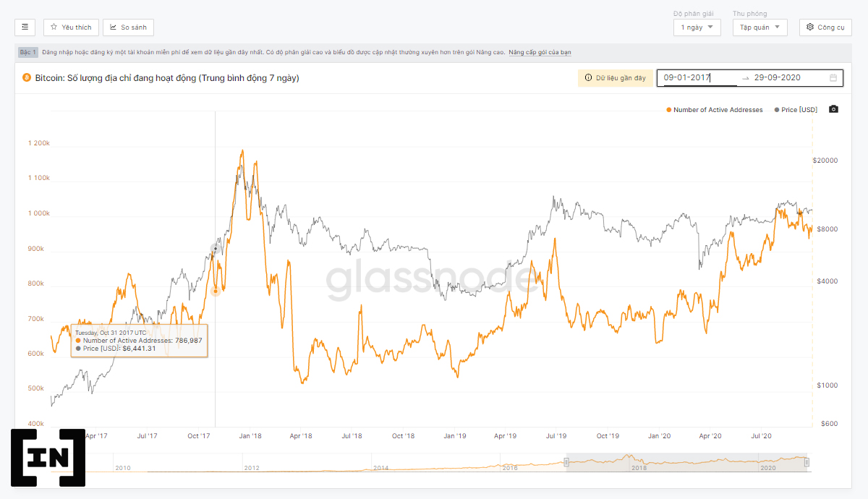Image resolution: width=868 pixels, height=499 pixels.
Task: Grab the right handle of range navigator
Action: (807, 462)
